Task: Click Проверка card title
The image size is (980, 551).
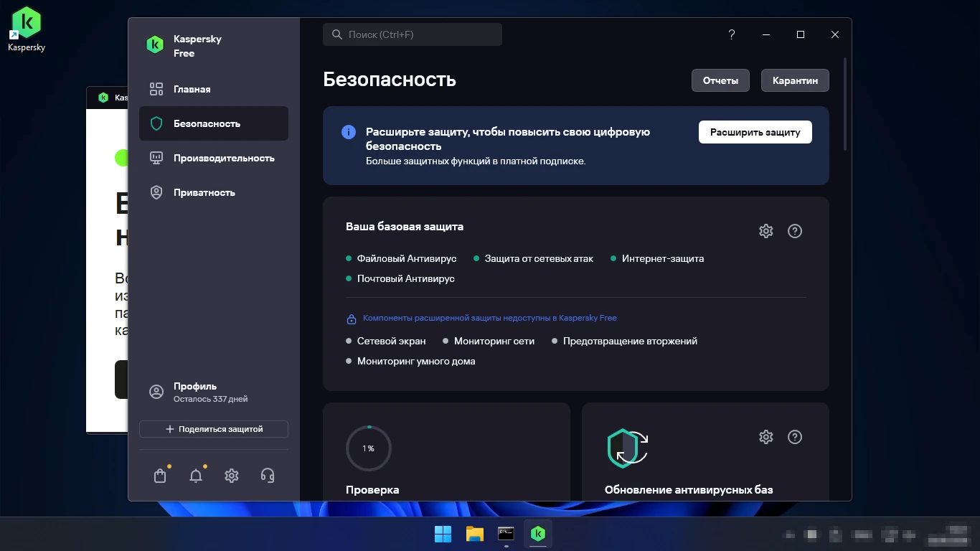Action: (372, 490)
